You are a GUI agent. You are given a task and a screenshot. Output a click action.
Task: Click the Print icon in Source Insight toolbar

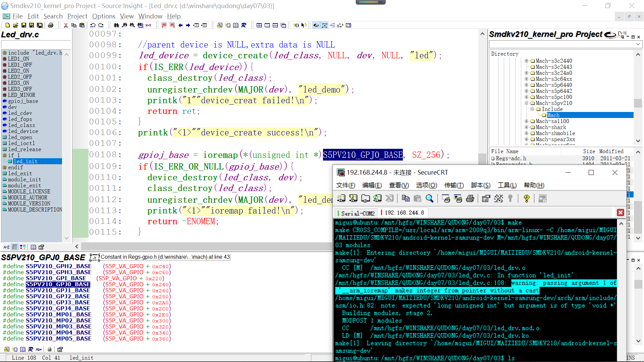(x=51, y=25)
